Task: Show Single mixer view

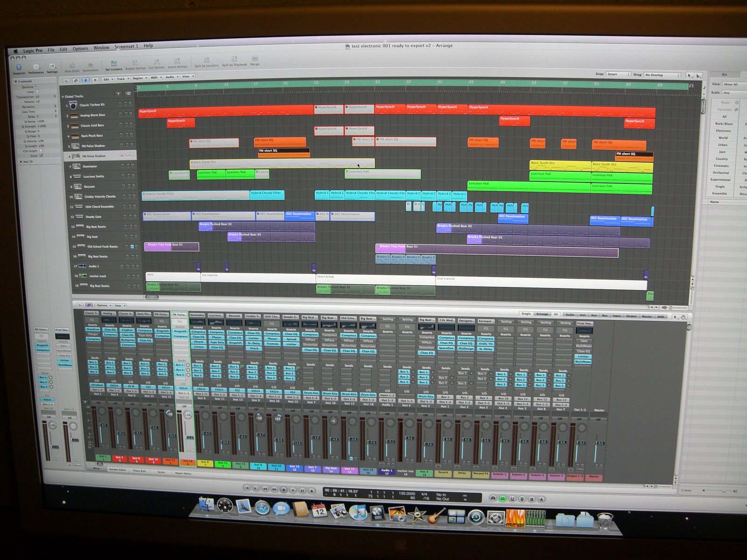Action: click(526, 314)
